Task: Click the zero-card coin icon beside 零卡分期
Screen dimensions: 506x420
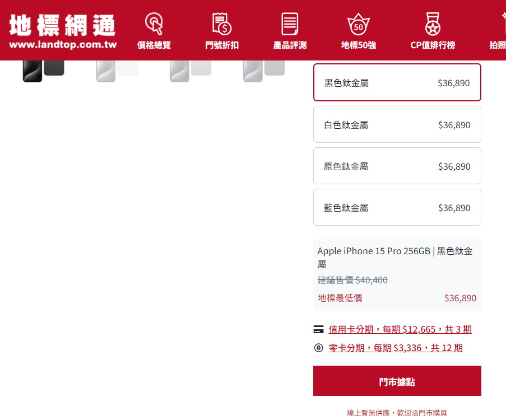Action: pos(319,348)
